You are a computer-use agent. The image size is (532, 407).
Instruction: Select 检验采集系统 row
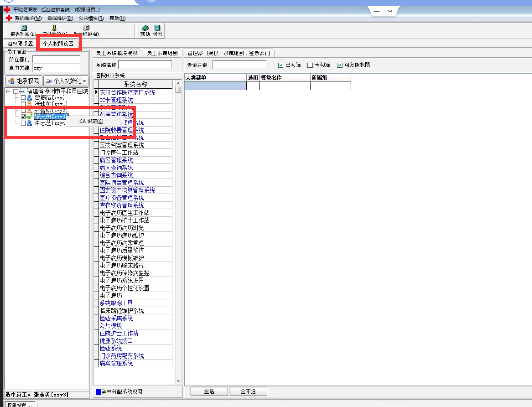[x=136, y=318]
